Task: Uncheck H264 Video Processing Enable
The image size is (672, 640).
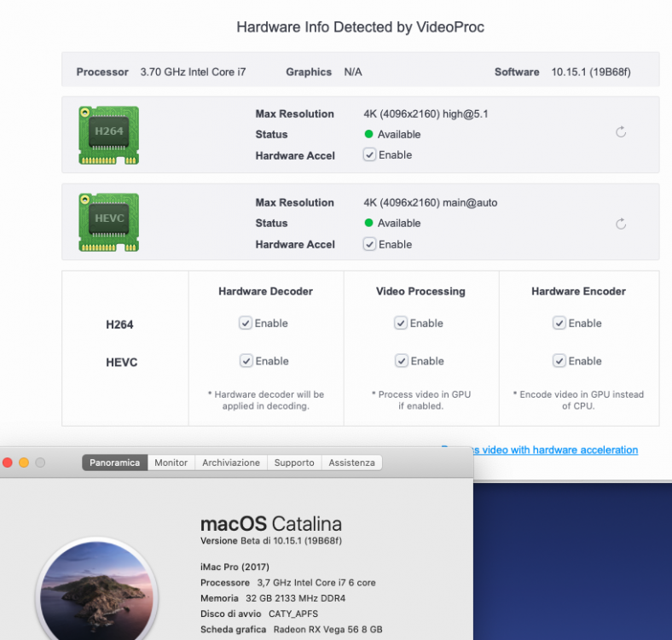Action: coord(400,323)
